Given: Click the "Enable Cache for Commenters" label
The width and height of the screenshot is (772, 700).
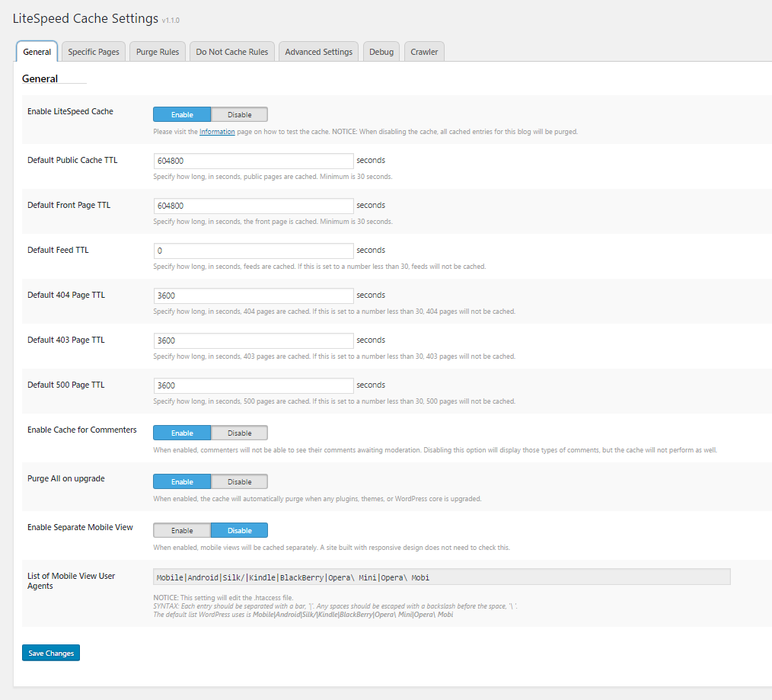Looking at the screenshot, I should pos(82,430).
